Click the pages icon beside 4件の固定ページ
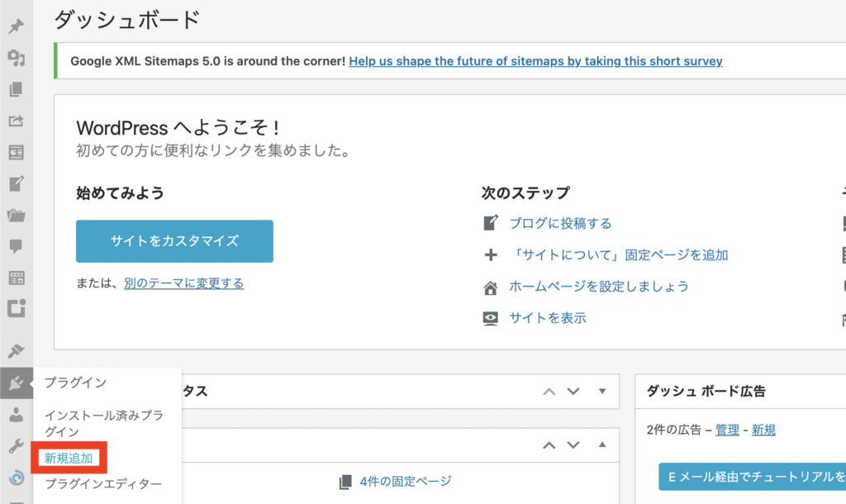 coord(345,482)
